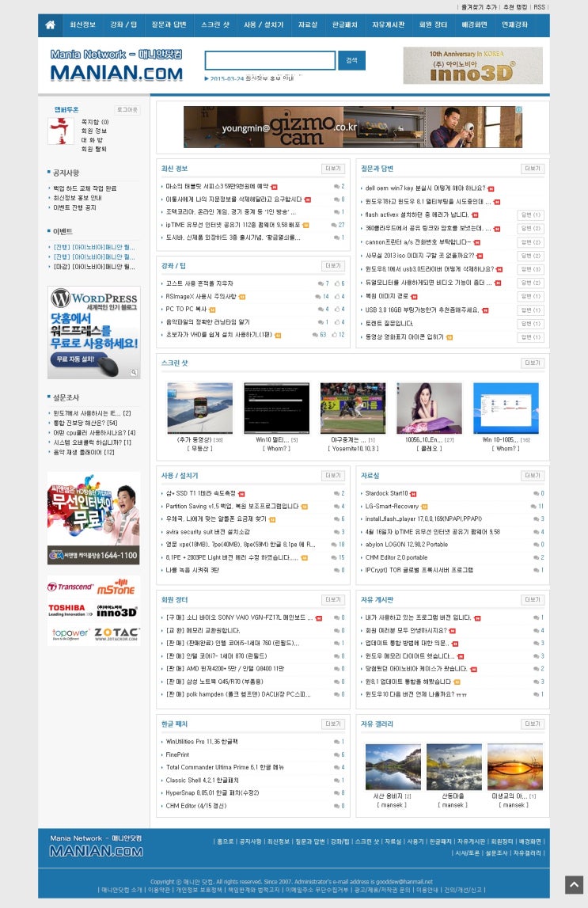The image size is (588, 908).
Task: Click the 즐겨찾기 추가 link at top
Action: [479, 7]
